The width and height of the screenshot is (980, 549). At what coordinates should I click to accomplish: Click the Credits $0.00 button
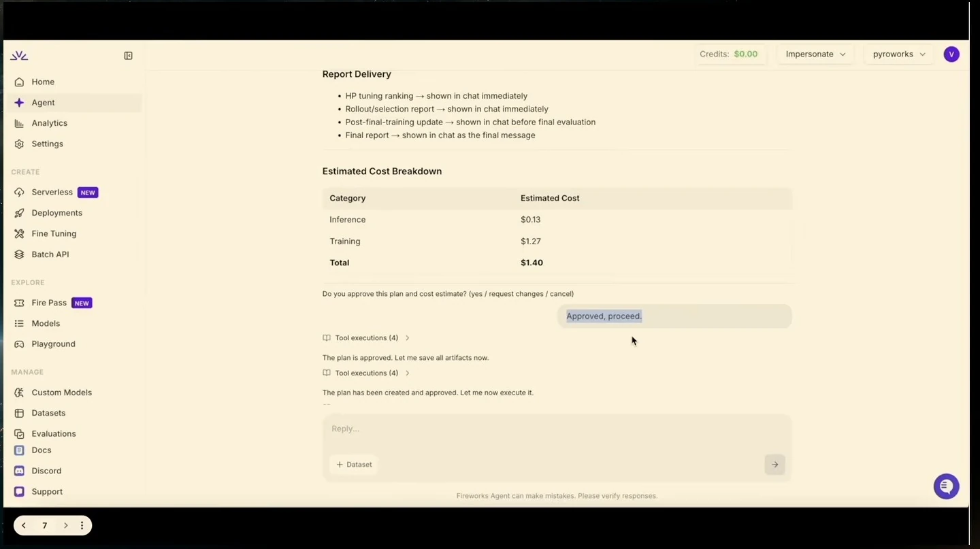tap(731, 54)
